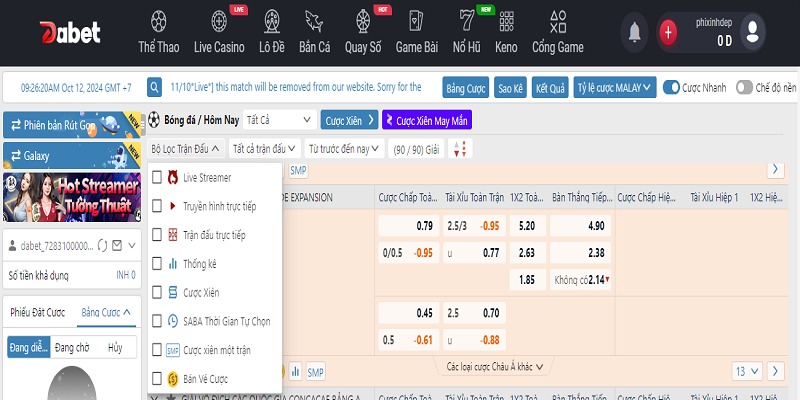Click the Kết Quả button
Screen dimensions: 800x400
point(549,87)
